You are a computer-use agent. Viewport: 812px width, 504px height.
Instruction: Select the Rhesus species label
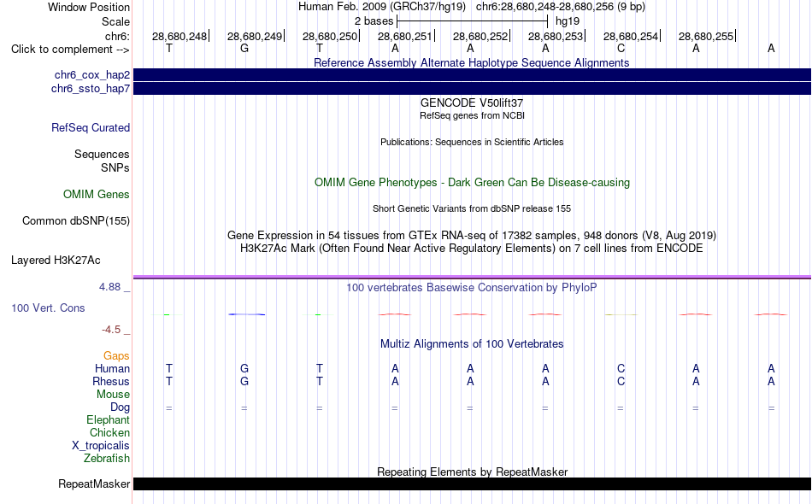pos(111,381)
